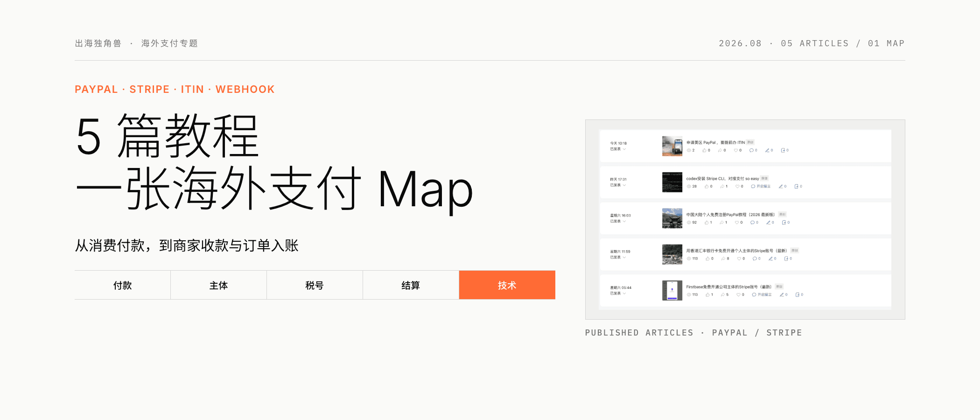Click the highlighted 技术 tab
980x420 pixels.
click(507, 285)
